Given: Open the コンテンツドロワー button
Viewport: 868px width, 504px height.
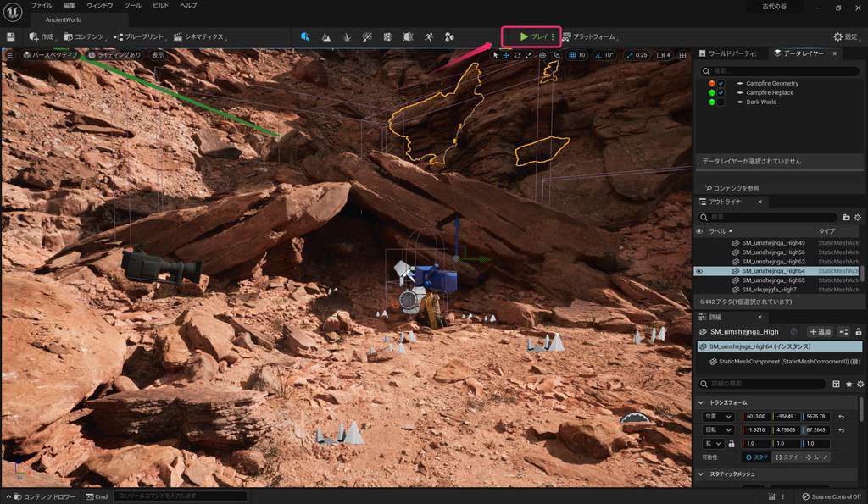Looking at the screenshot, I should [x=44, y=497].
